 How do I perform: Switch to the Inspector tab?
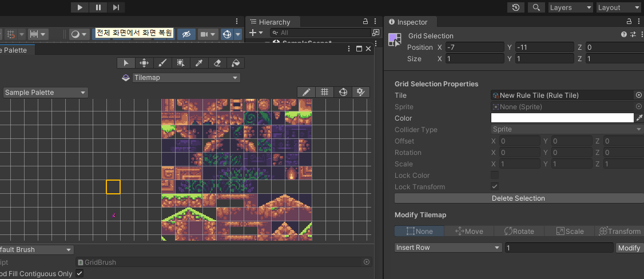408,22
